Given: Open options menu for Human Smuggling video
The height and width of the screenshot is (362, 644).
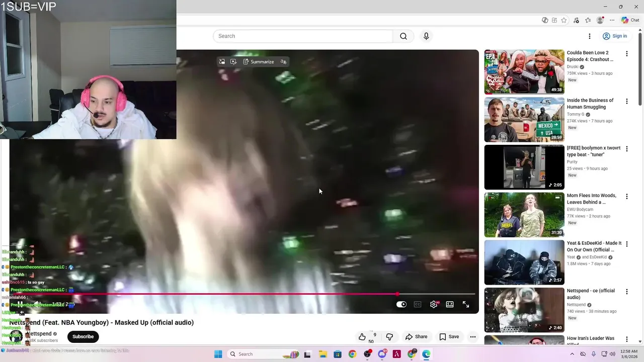Looking at the screenshot, I should [627, 102].
